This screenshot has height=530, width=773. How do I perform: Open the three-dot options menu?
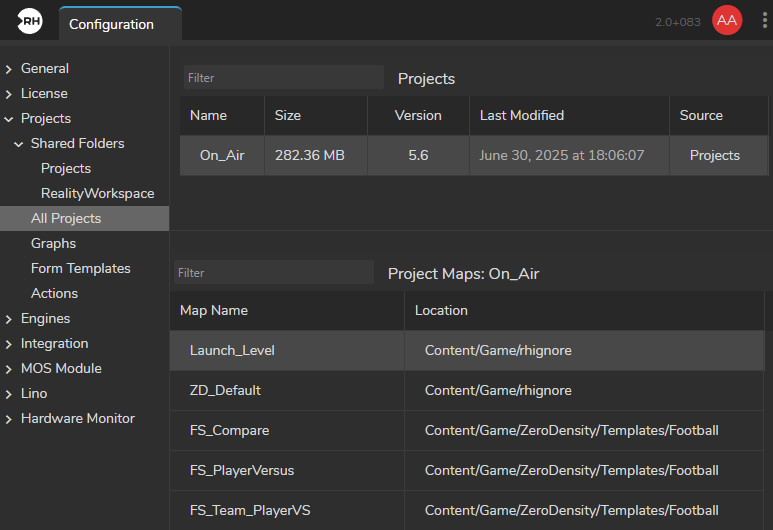click(764, 21)
